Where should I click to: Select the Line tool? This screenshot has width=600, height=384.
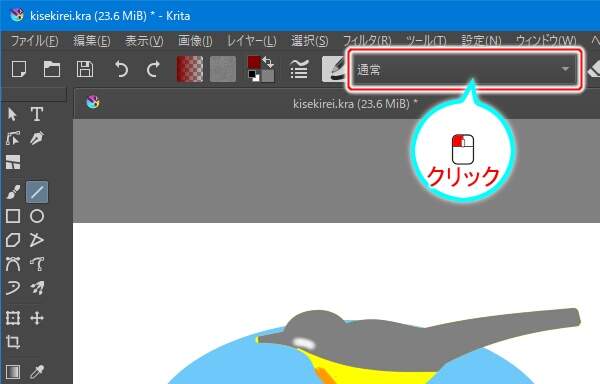[x=37, y=192]
